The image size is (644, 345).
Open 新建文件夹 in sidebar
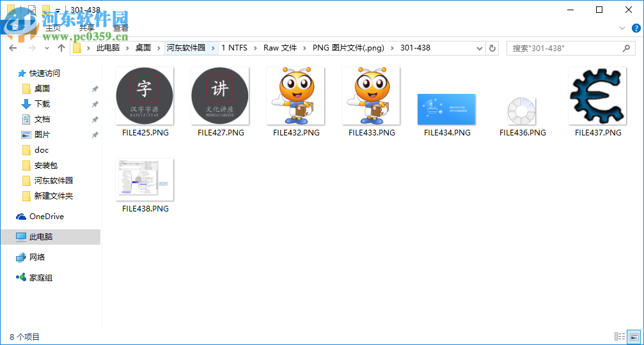pos(54,196)
